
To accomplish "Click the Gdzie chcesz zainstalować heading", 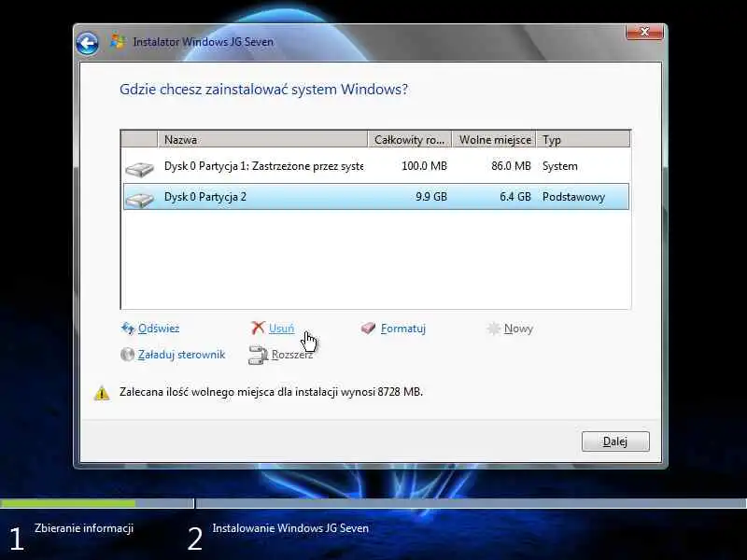I will (x=263, y=90).
